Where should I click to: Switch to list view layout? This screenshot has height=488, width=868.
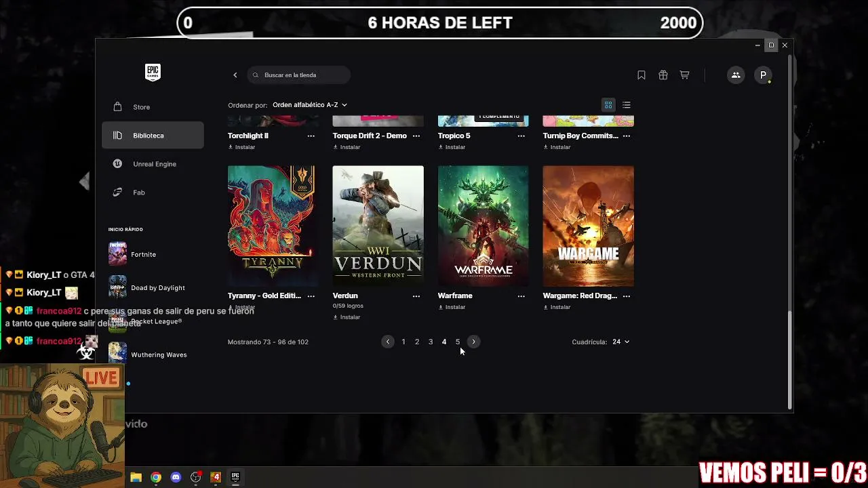(x=627, y=105)
